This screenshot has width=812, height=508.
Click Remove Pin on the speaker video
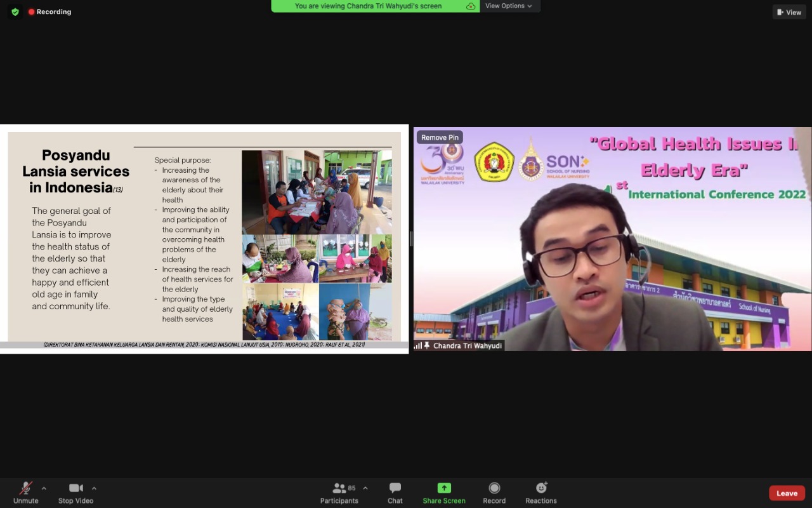(440, 137)
